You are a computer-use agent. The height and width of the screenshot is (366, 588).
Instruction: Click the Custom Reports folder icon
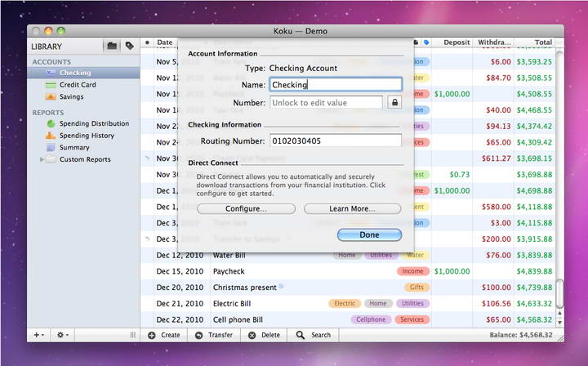tap(51, 159)
